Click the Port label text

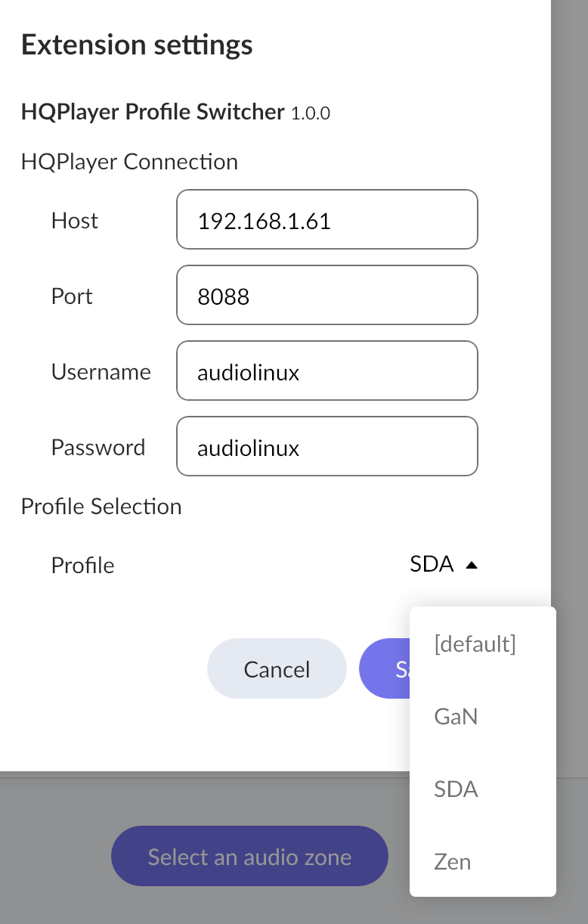click(x=72, y=296)
